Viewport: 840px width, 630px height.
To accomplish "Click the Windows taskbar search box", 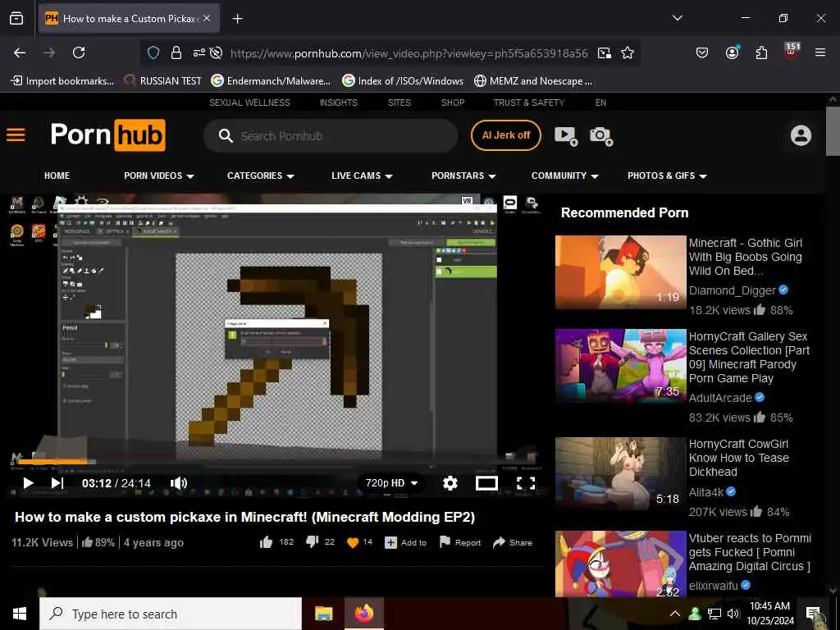I will (171, 614).
